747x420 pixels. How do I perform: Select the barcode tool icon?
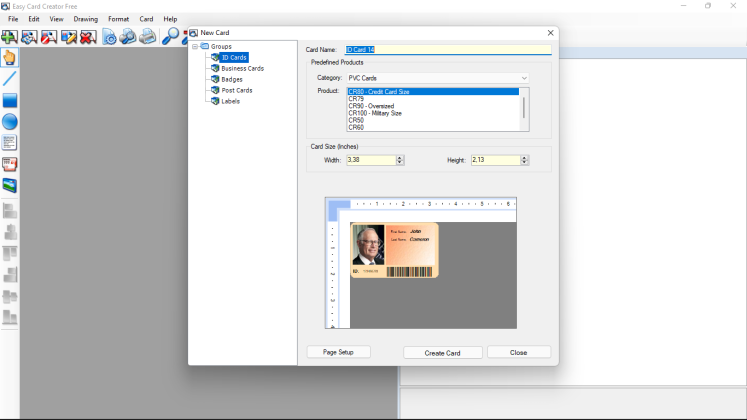(10, 164)
